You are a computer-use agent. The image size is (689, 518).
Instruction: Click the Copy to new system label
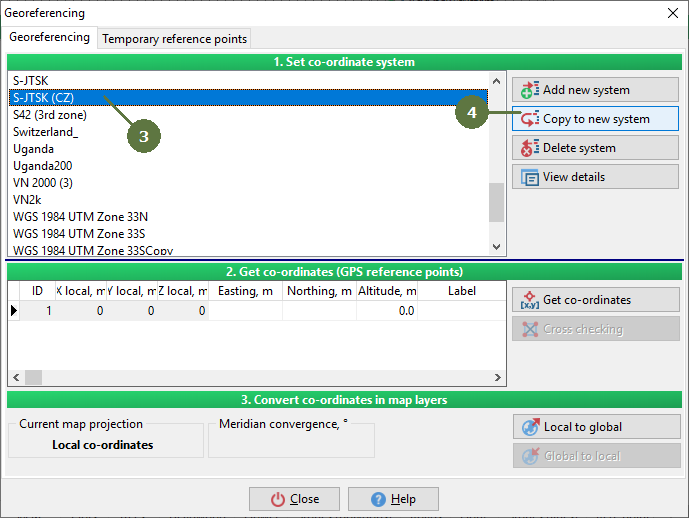click(596, 119)
